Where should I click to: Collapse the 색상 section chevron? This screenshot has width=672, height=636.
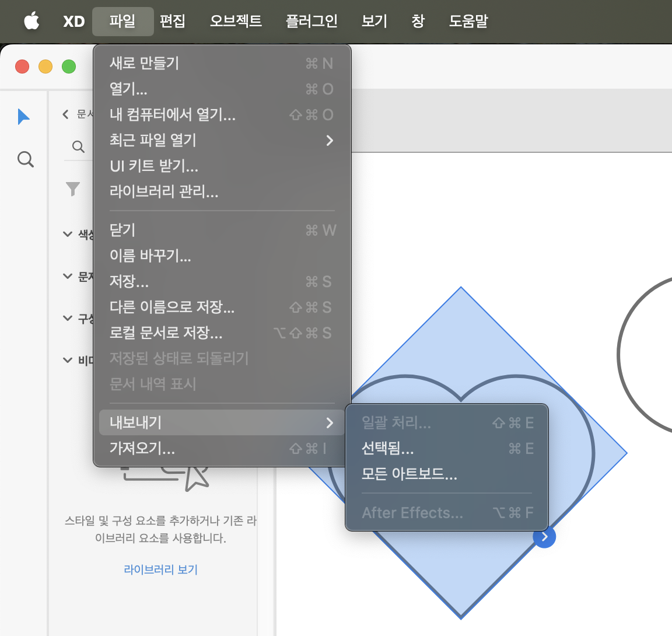click(x=67, y=234)
